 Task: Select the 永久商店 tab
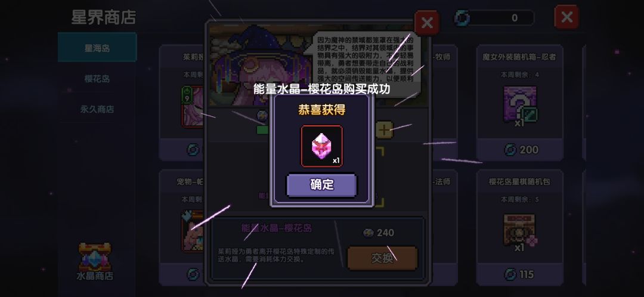coord(97,109)
